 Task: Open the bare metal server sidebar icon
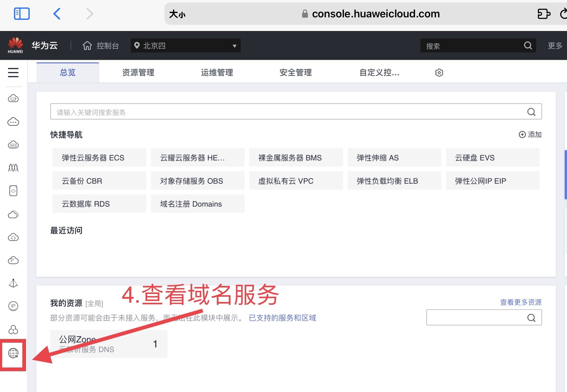tap(13, 145)
